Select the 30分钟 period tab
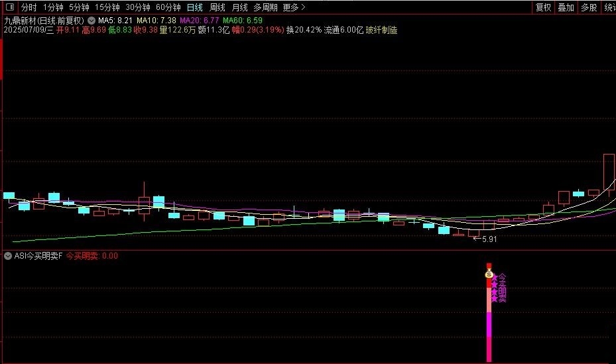 [x=137, y=7]
